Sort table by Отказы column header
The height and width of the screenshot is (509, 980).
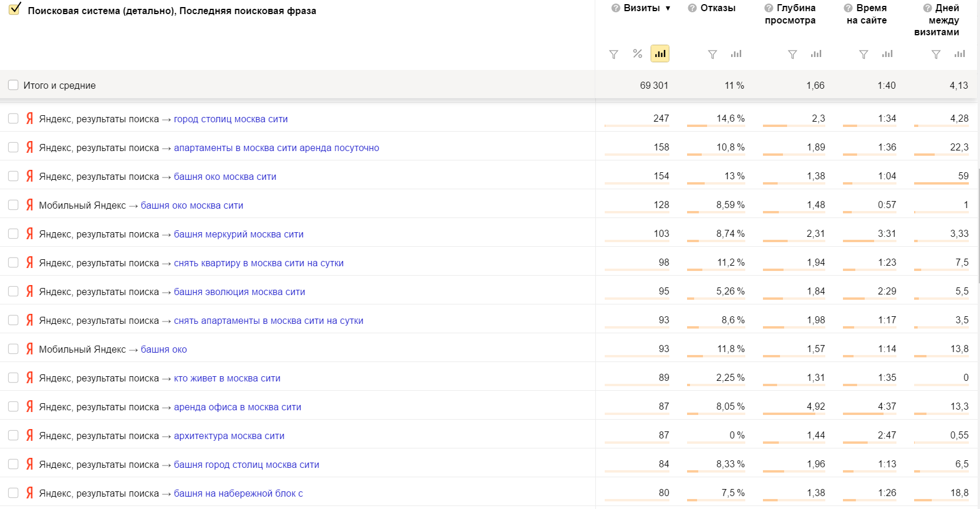click(718, 8)
